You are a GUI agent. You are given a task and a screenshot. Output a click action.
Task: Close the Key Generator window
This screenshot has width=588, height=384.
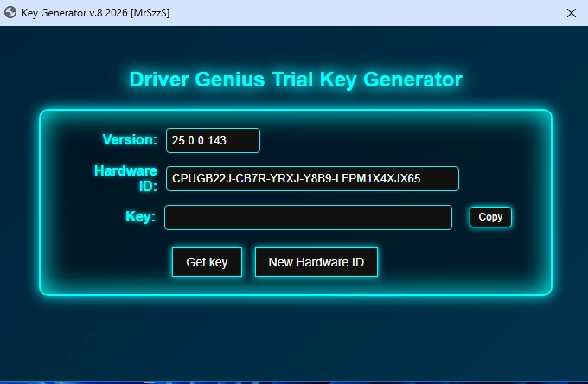[x=572, y=13]
